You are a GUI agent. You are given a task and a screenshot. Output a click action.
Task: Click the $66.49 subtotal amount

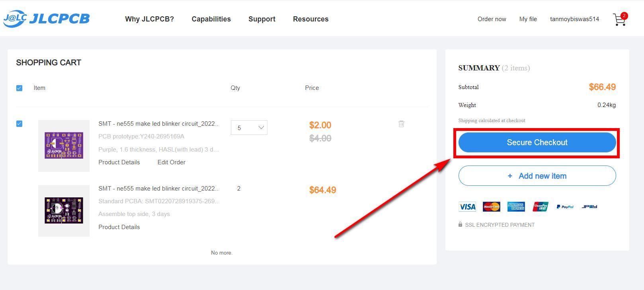coord(602,87)
